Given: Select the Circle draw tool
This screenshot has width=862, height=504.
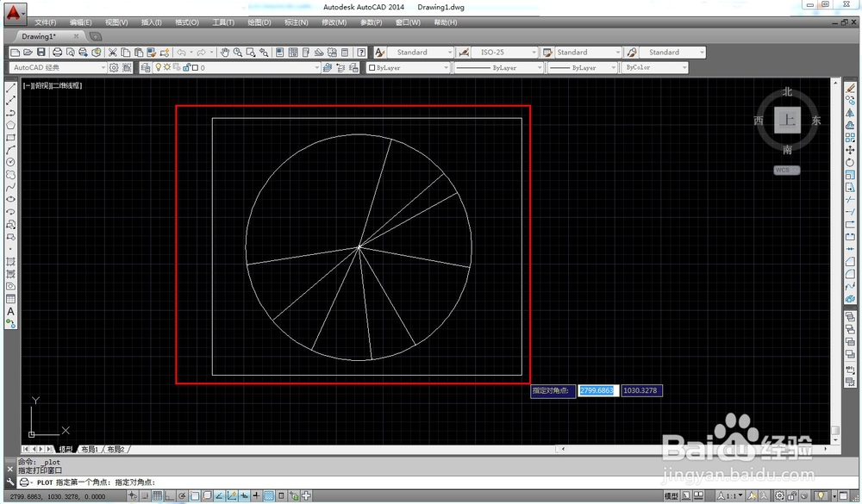Looking at the screenshot, I should (x=10, y=162).
